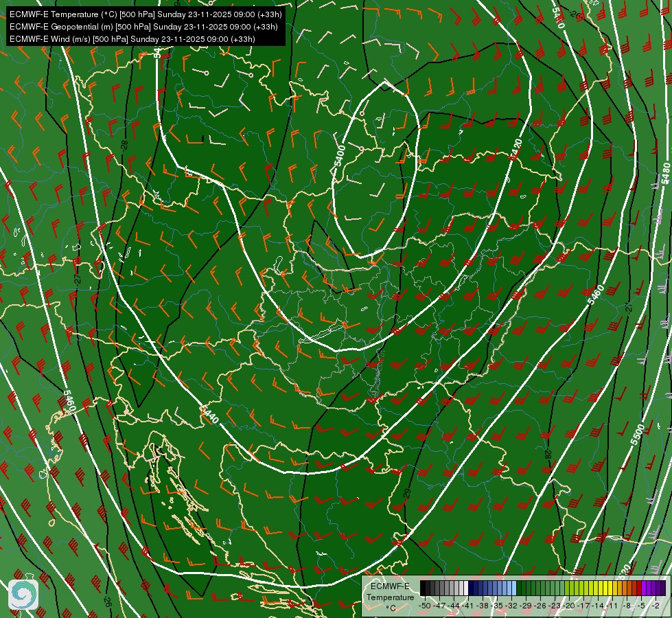672x618 pixels.
Task: Select the ECMWF-E Geopotential (m) [500 hPa] title line
Action: 143,27
